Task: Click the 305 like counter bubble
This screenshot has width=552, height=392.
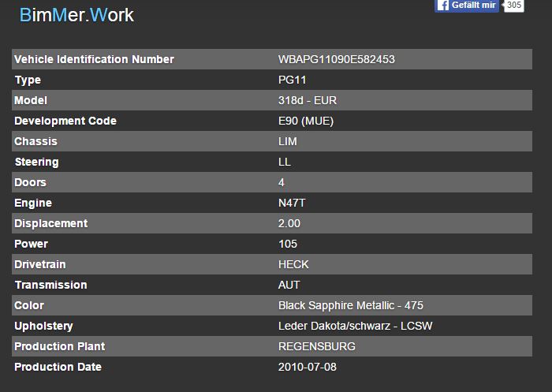Action: pyautogui.click(x=514, y=6)
